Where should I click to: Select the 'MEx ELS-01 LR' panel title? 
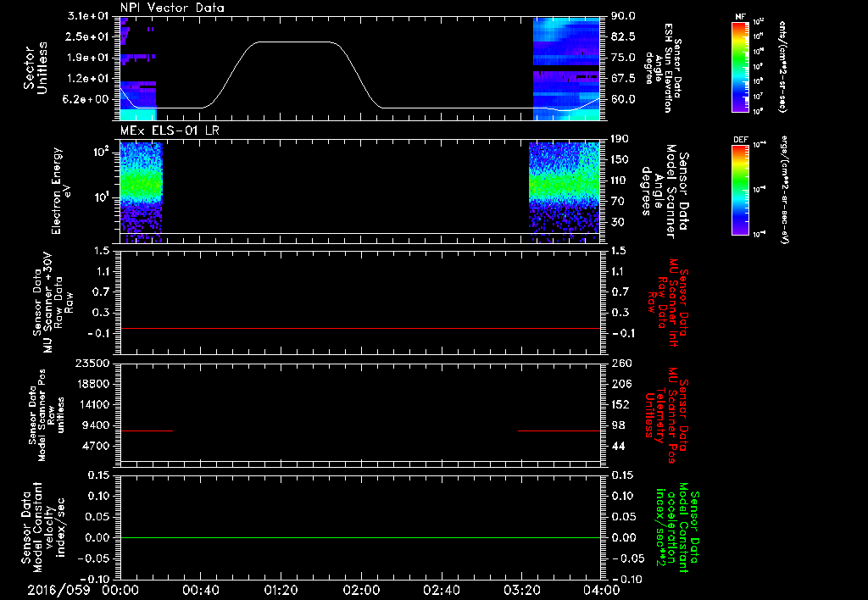click(x=170, y=131)
